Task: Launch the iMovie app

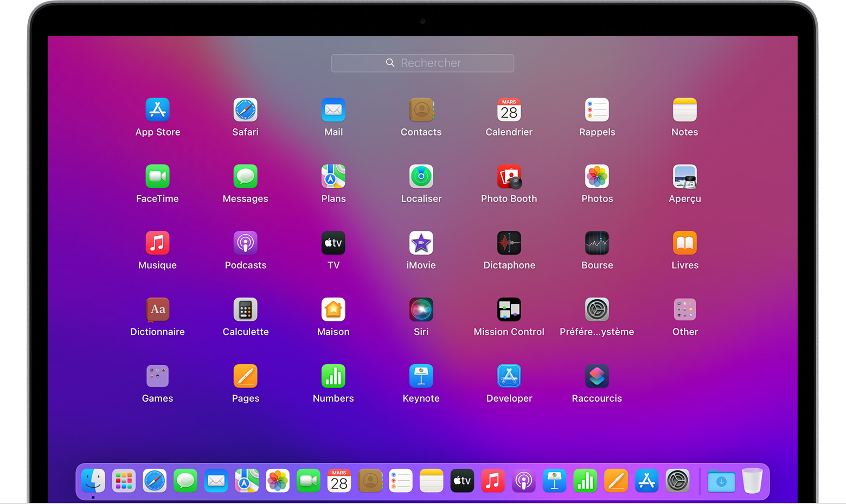Action: [421, 243]
